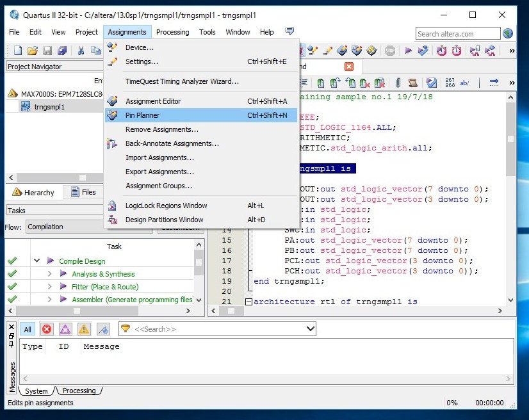Open the message search dropdown arrow

[x=311, y=328]
